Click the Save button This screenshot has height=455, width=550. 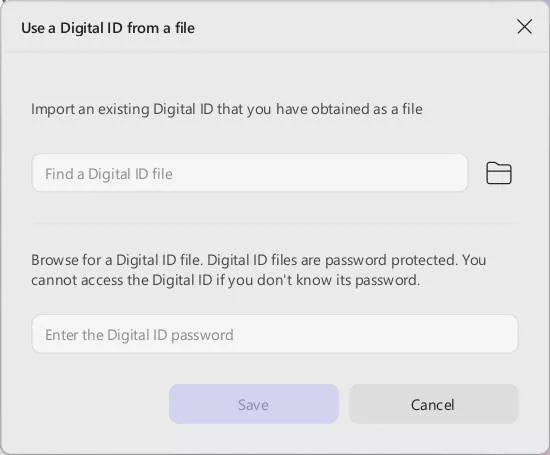click(254, 404)
